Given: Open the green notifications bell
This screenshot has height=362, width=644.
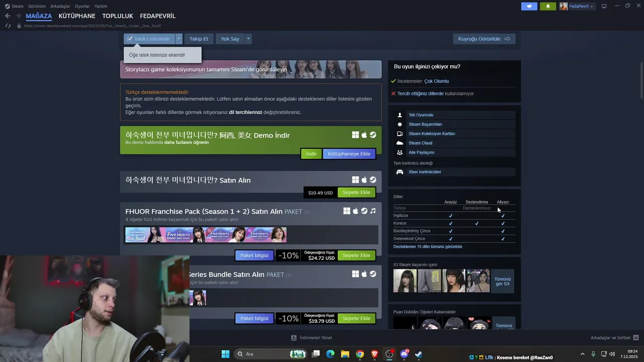Looking at the screenshot, I should point(548,6).
